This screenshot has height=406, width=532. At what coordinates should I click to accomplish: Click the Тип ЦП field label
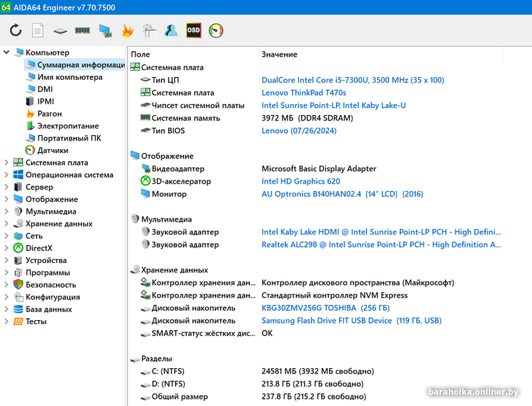pyautogui.click(x=165, y=80)
